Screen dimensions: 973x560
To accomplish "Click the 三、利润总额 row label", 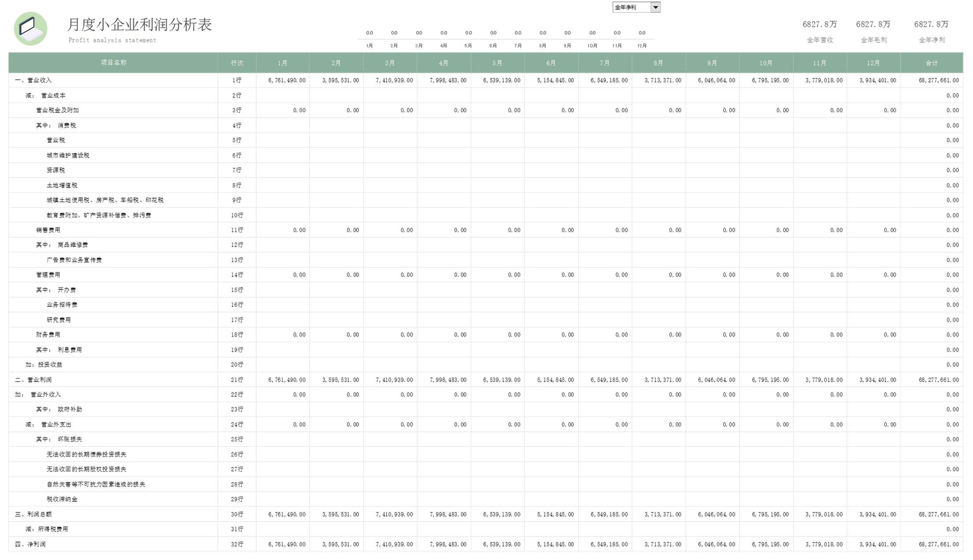I will pyautogui.click(x=33, y=514).
